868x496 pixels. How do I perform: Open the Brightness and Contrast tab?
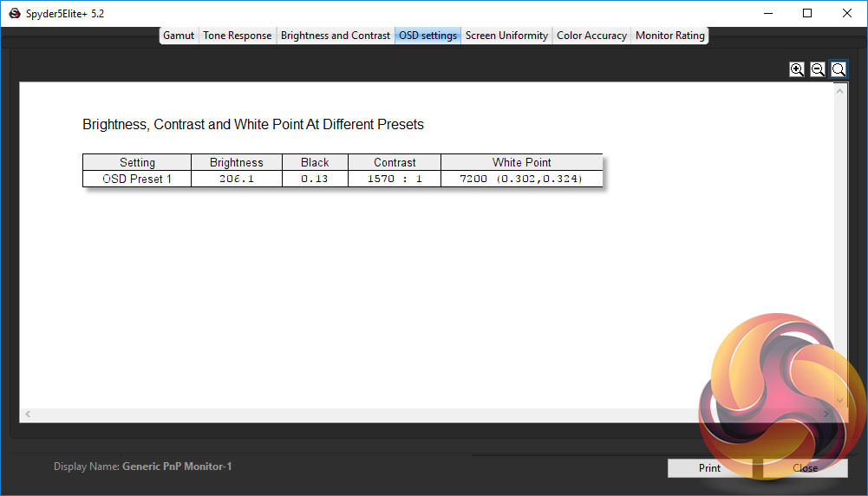tap(336, 36)
